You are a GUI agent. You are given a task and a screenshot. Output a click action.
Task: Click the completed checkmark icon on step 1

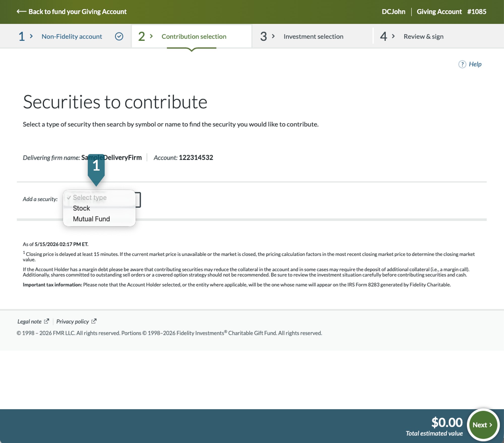[x=119, y=37]
